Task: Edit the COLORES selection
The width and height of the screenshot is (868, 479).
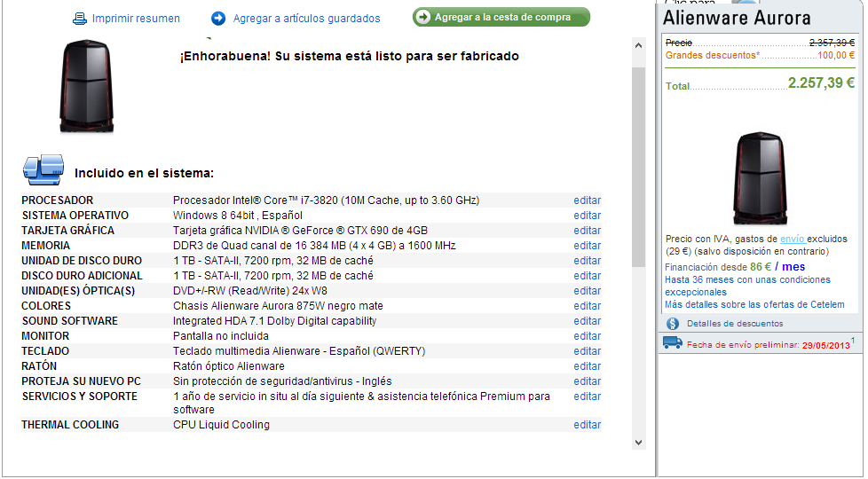Action: point(588,305)
